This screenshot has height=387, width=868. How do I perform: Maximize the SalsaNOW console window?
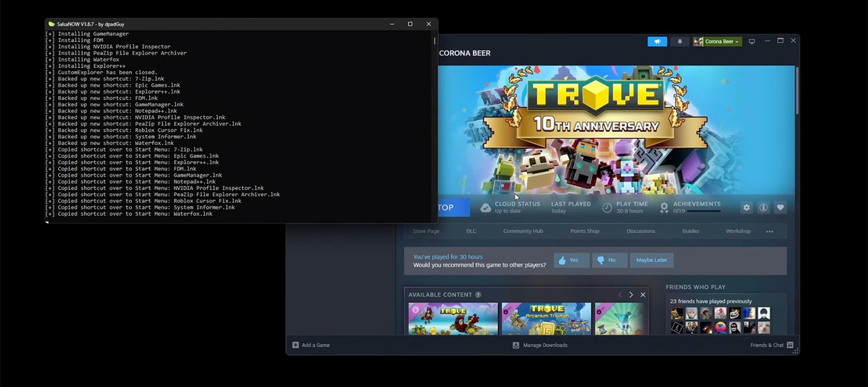coord(410,24)
